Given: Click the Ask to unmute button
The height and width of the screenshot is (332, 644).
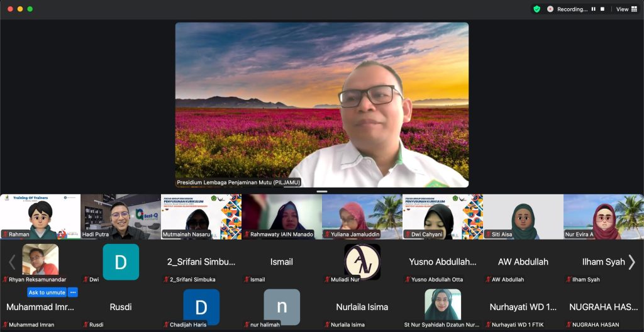Looking at the screenshot, I should (x=47, y=292).
